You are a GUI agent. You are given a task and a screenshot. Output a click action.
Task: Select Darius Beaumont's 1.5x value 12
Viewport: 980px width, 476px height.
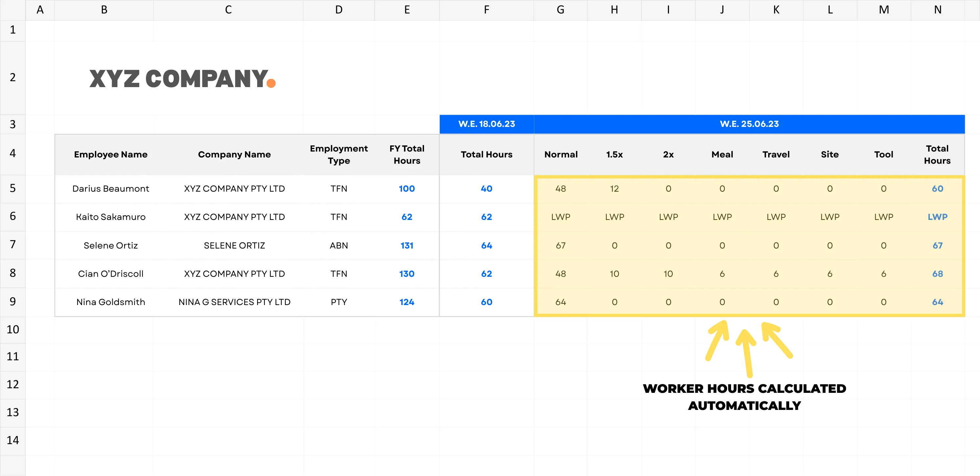[614, 189]
